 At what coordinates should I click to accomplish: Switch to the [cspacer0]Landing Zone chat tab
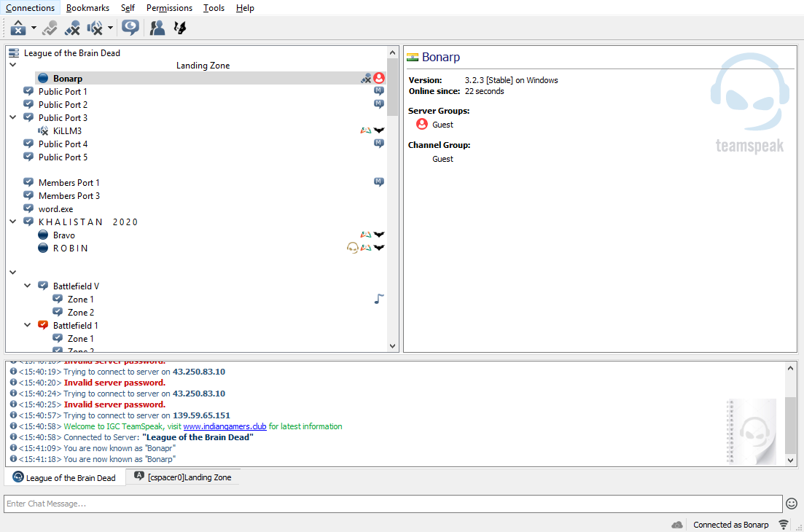click(182, 477)
